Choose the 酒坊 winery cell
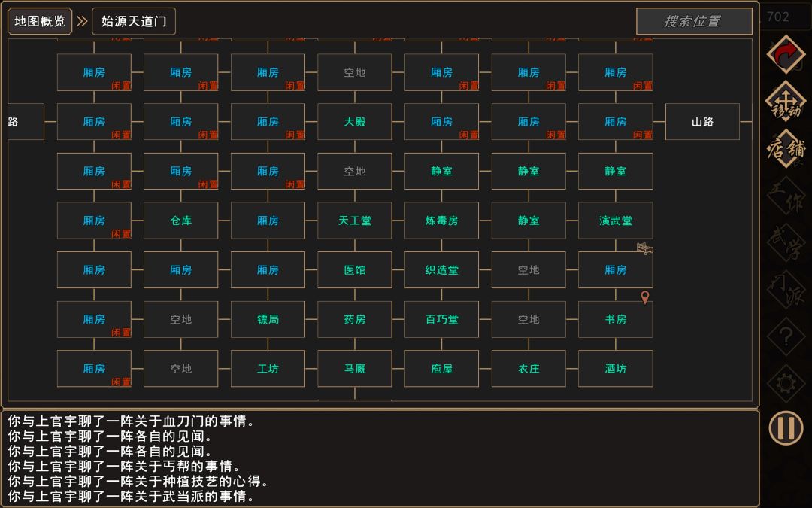Viewport: 812px width, 508px height. coord(615,369)
